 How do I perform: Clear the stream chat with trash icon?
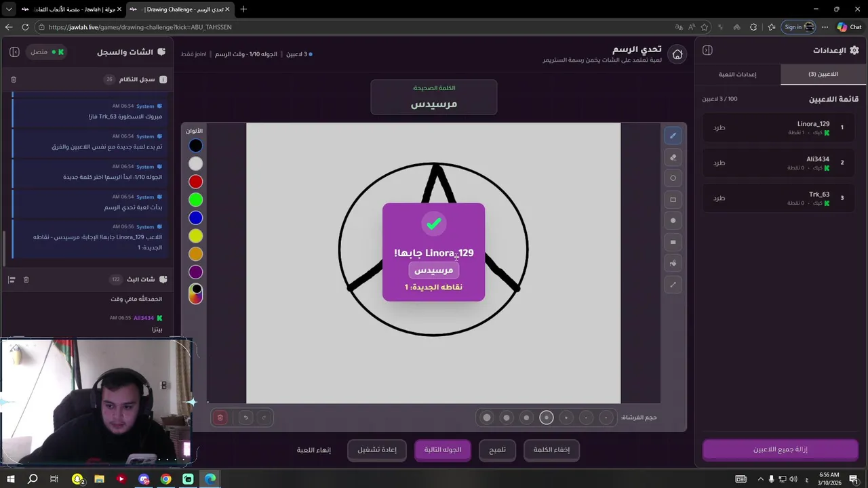26,279
